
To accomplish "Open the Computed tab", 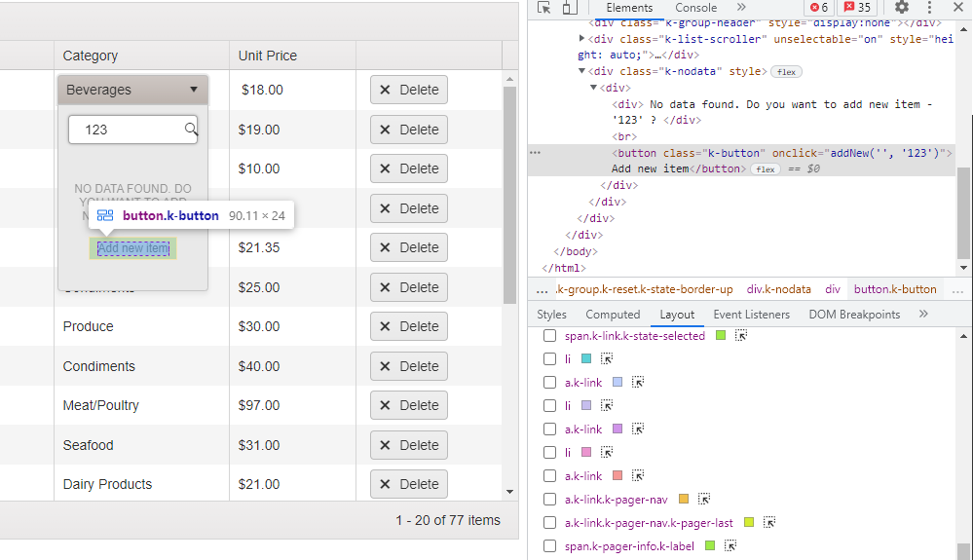I will 613,315.
